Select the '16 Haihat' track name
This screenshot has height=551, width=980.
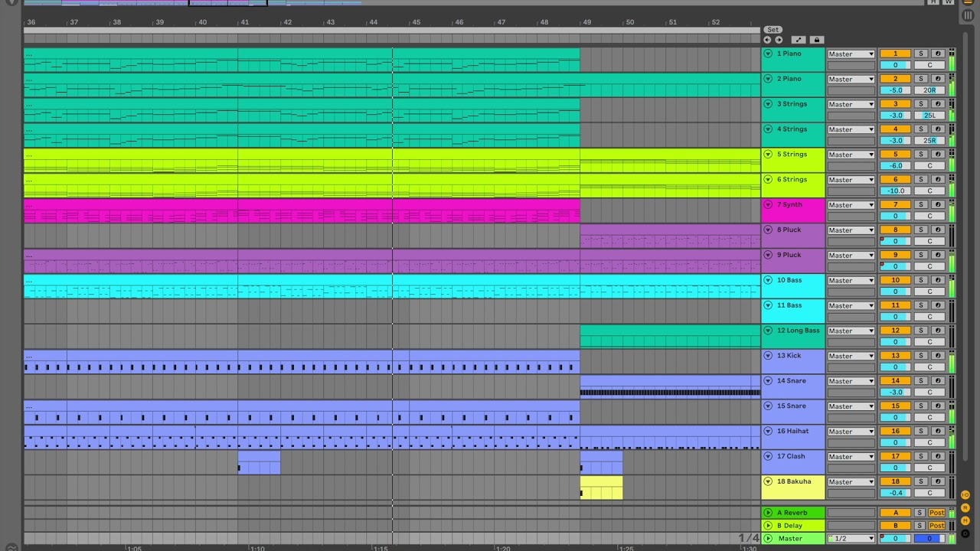792,432
